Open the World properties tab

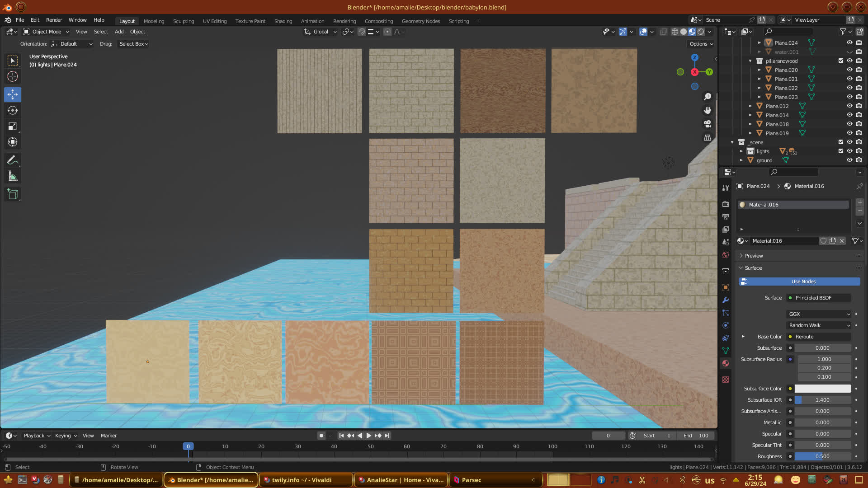(x=726, y=255)
